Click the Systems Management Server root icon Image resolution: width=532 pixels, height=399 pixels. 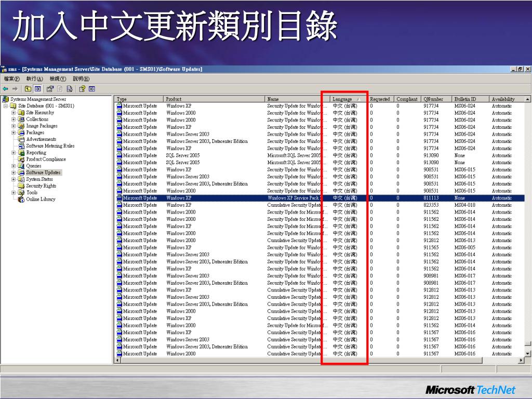pyautogui.click(x=5, y=99)
